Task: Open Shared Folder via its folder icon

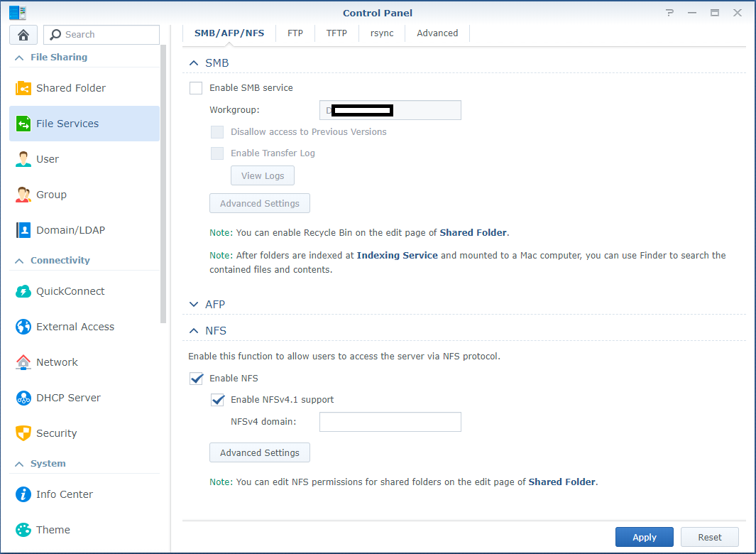Action: click(x=23, y=88)
